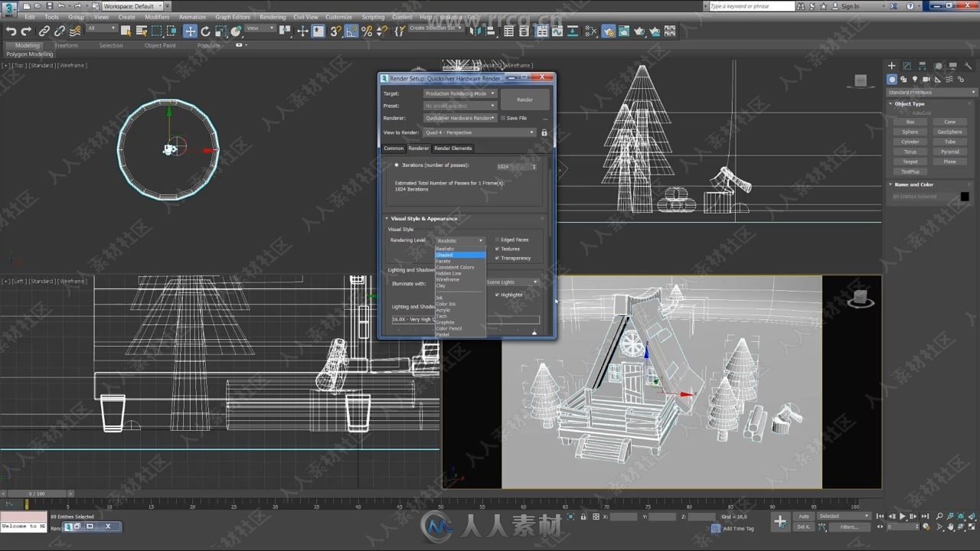Toggle the Highlights checkbox

[x=498, y=295]
